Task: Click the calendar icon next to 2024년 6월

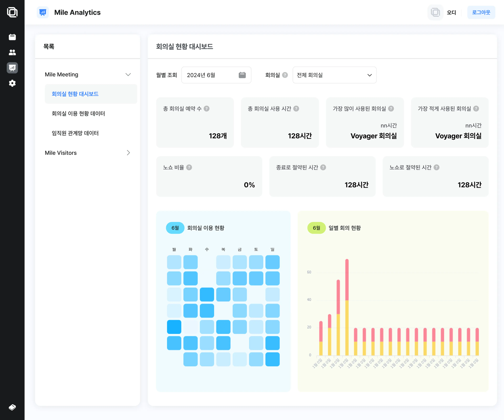Action: point(242,75)
